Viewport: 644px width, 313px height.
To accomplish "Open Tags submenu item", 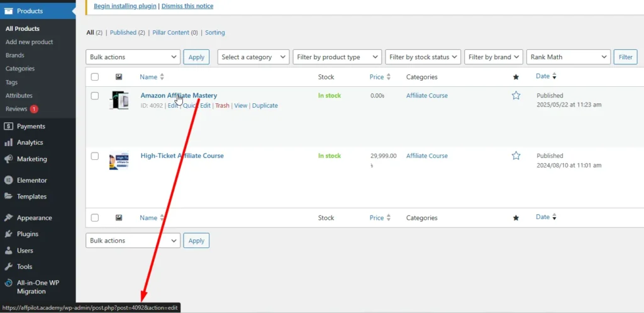I will (x=11, y=83).
